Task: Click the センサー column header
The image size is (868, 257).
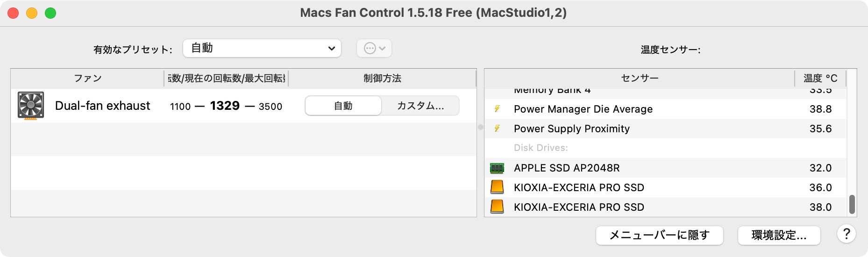Action: click(639, 79)
